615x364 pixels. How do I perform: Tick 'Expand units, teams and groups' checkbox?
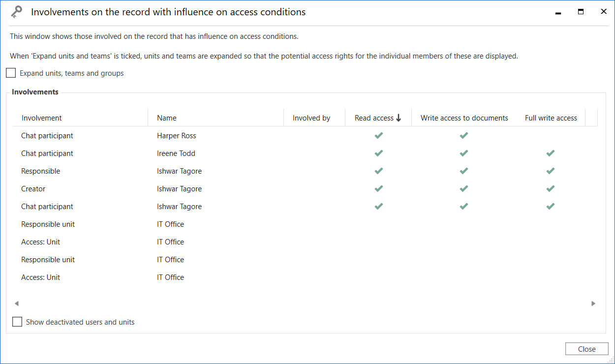coord(11,73)
